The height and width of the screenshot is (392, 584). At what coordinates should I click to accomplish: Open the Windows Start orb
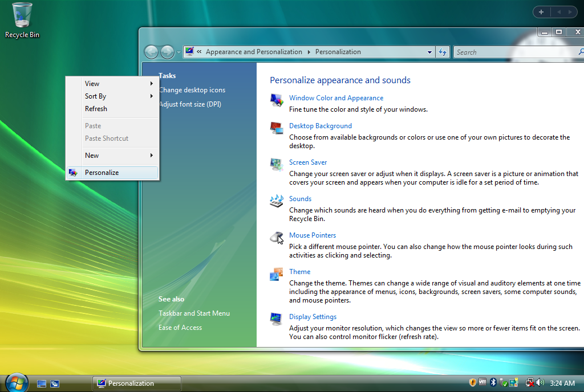click(17, 383)
